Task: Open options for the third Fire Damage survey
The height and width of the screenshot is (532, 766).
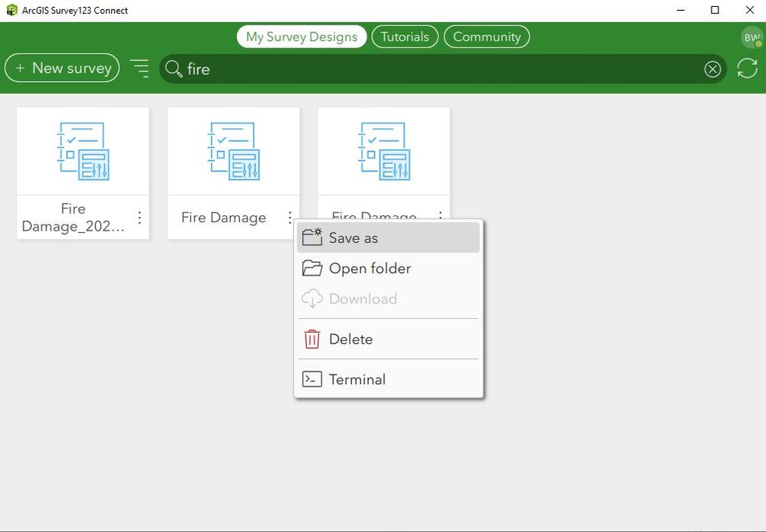Action: click(441, 215)
